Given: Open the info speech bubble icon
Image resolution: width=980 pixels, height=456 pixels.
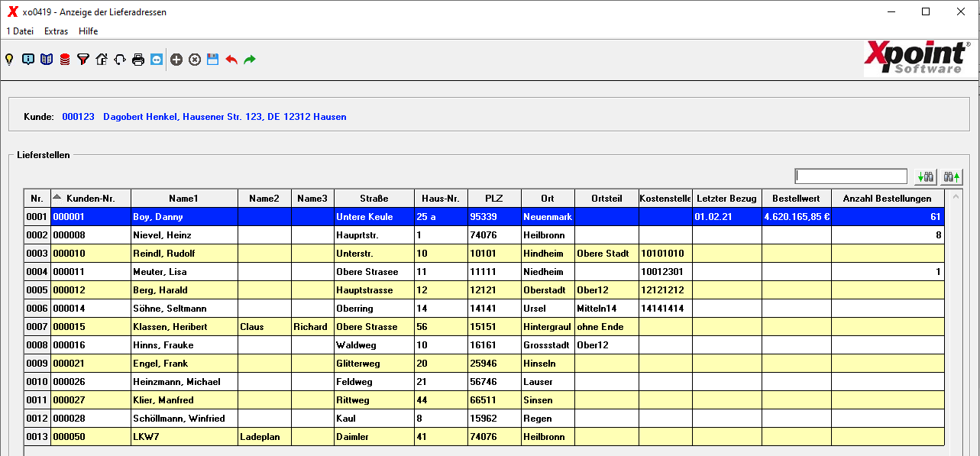Looking at the screenshot, I should pyautogui.click(x=28, y=59).
